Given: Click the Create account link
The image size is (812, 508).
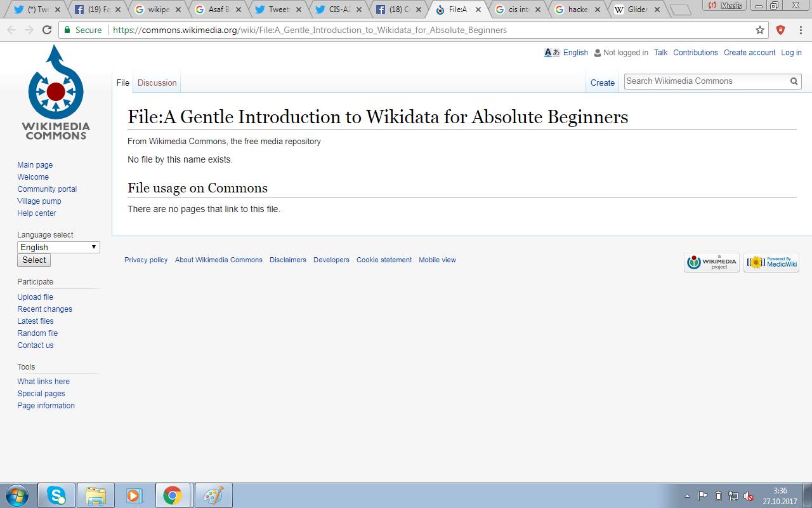Looking at the screenshot, I should pos(749,53).
